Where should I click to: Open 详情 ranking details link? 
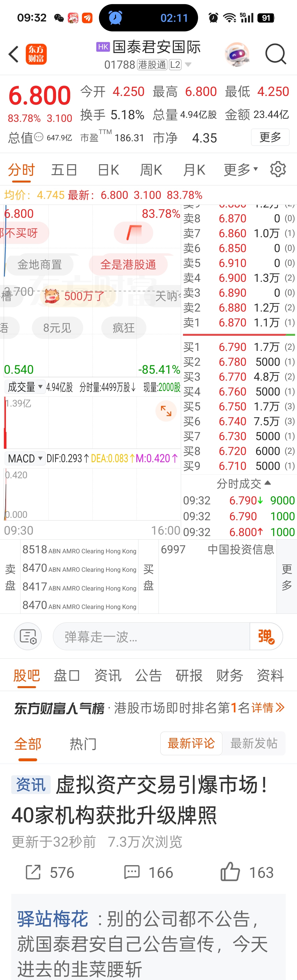tap(268, 708)
